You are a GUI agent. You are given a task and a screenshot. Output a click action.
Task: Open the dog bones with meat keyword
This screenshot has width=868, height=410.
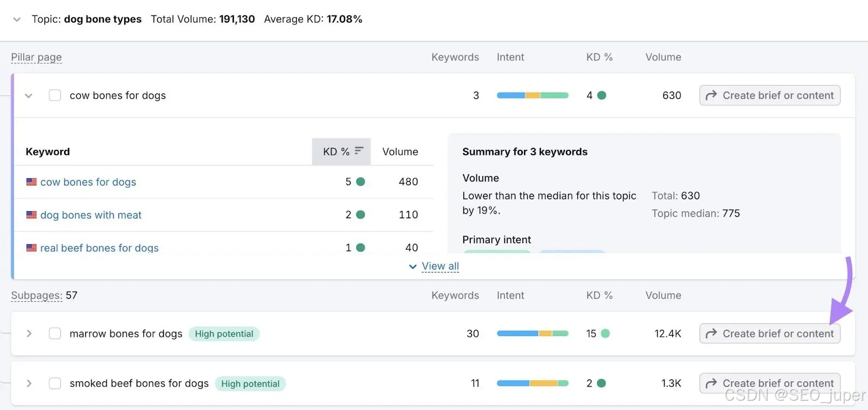(91, 215)
